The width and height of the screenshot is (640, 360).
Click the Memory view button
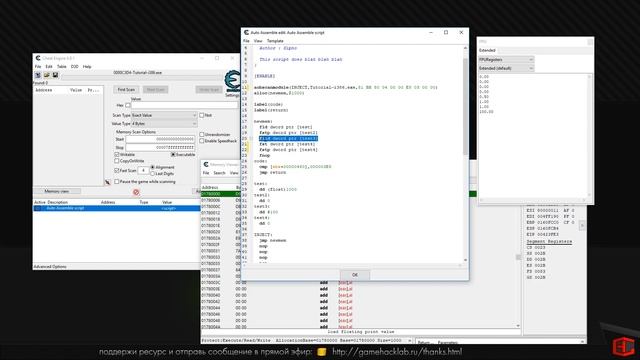point(57,191)
